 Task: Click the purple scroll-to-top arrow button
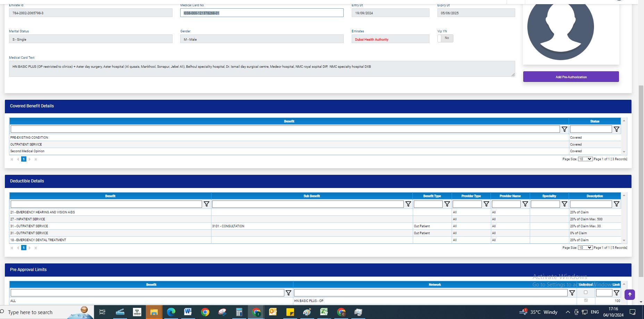pyautogui.click(x=629, y=294)
